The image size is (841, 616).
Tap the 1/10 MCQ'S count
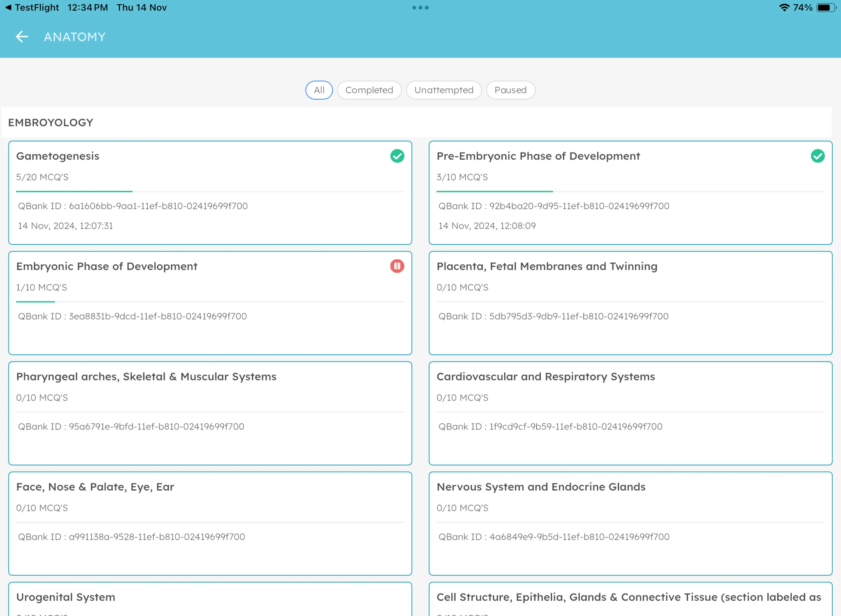[42, 288]
